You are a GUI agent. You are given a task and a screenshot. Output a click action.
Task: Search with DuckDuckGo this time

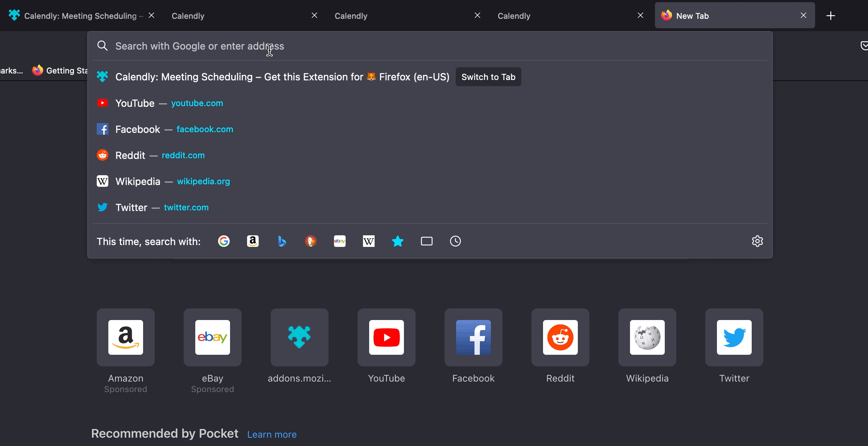tap(311, 241)
